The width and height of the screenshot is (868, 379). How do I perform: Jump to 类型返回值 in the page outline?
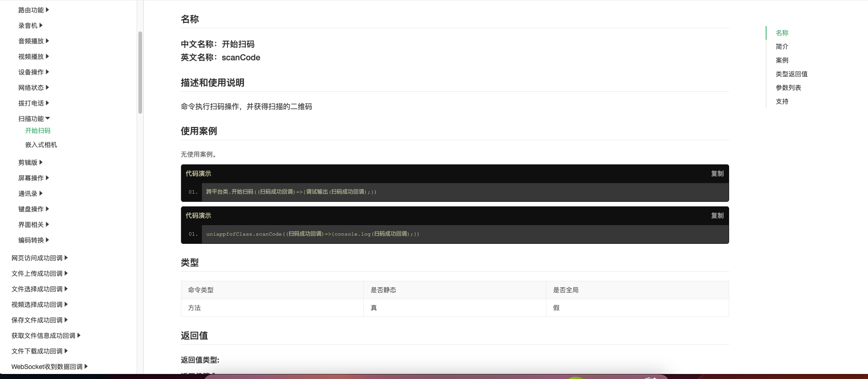tap(792, 74)
